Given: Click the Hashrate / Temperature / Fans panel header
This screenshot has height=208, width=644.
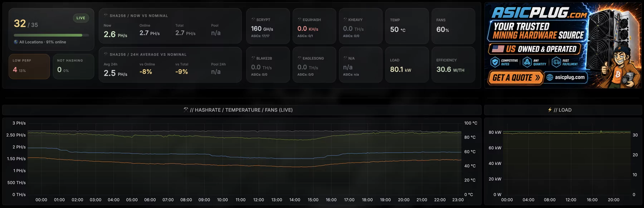Looking at the screenshot, I should [x=242, y=110].
